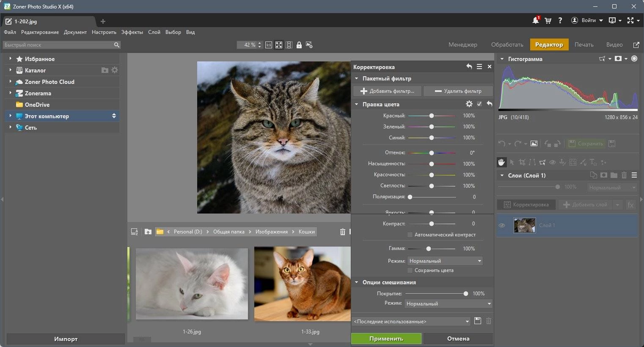Screen dimensions: 644x347
Task: Switch to Обработать module tab
Action: click(x=507, y=44)
